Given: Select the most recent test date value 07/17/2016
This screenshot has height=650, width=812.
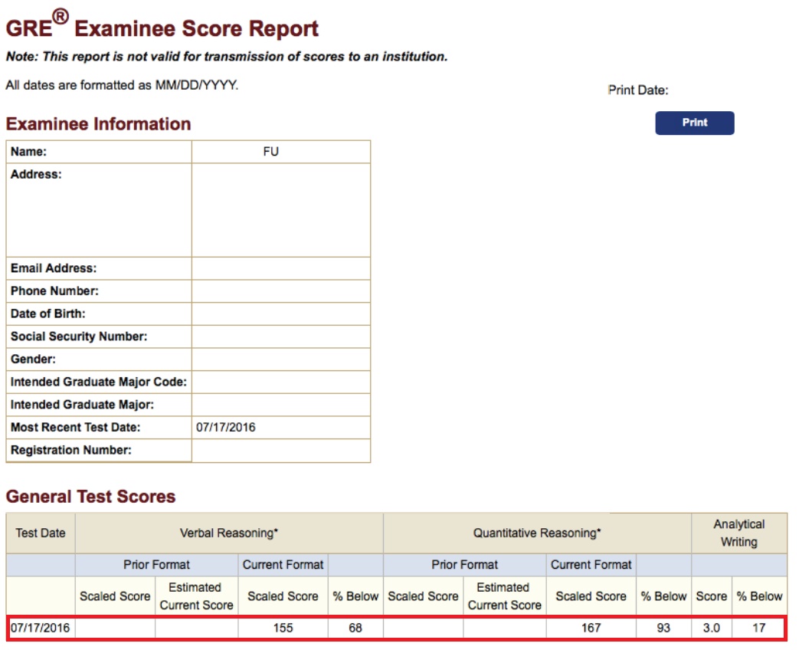Looking at the screenshot, I should 225,428.
